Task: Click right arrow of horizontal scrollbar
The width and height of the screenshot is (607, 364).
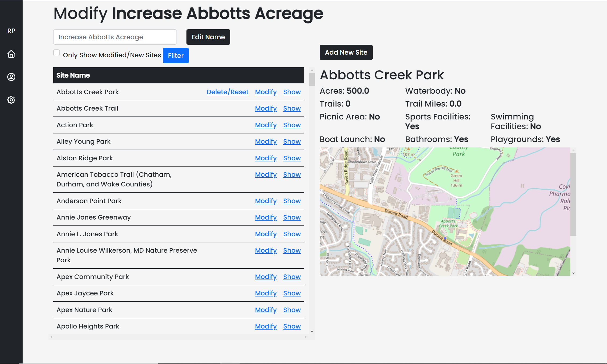Action: (306, 337)
